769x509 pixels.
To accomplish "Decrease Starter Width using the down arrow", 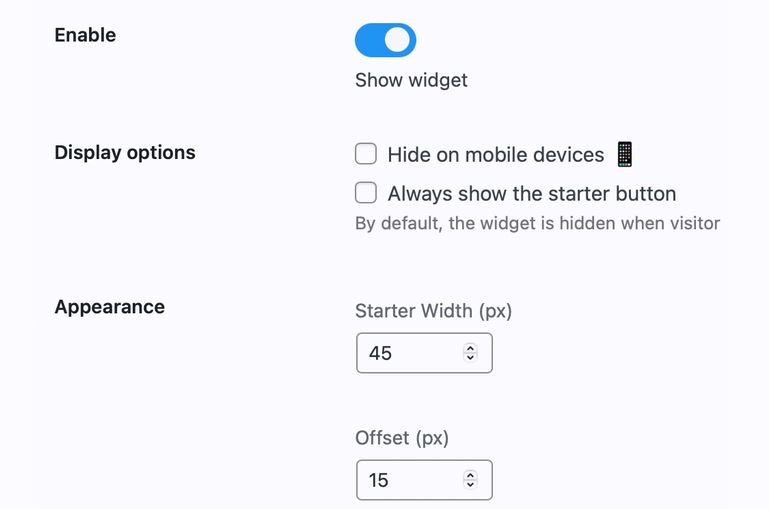I will pyautogui.click(x=470, y=357).
